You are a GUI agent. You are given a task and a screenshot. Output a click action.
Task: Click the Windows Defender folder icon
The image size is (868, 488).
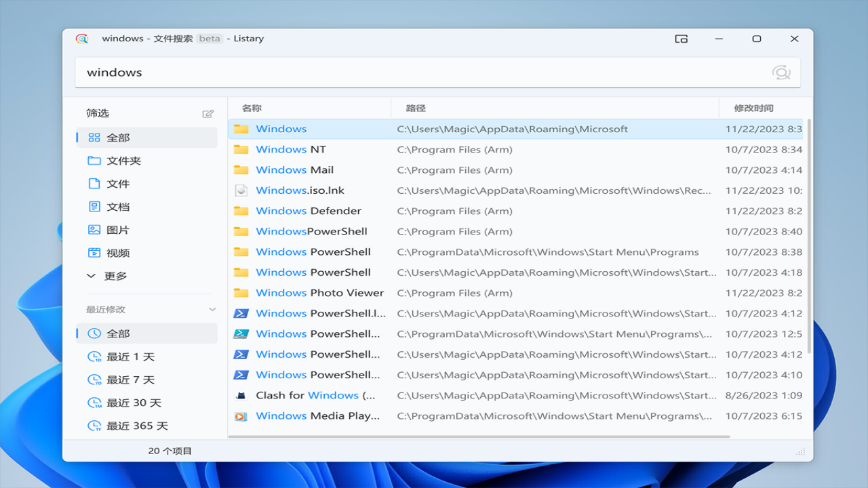pos(241,211)
